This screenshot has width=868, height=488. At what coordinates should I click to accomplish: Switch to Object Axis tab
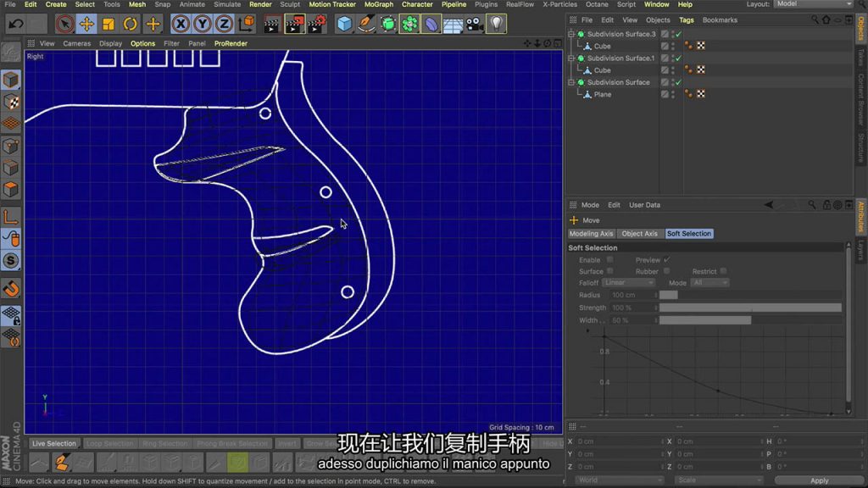click(639, 234)
